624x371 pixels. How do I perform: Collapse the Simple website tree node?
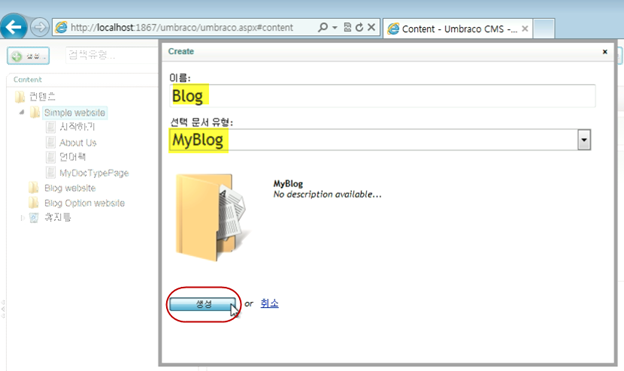21,112
